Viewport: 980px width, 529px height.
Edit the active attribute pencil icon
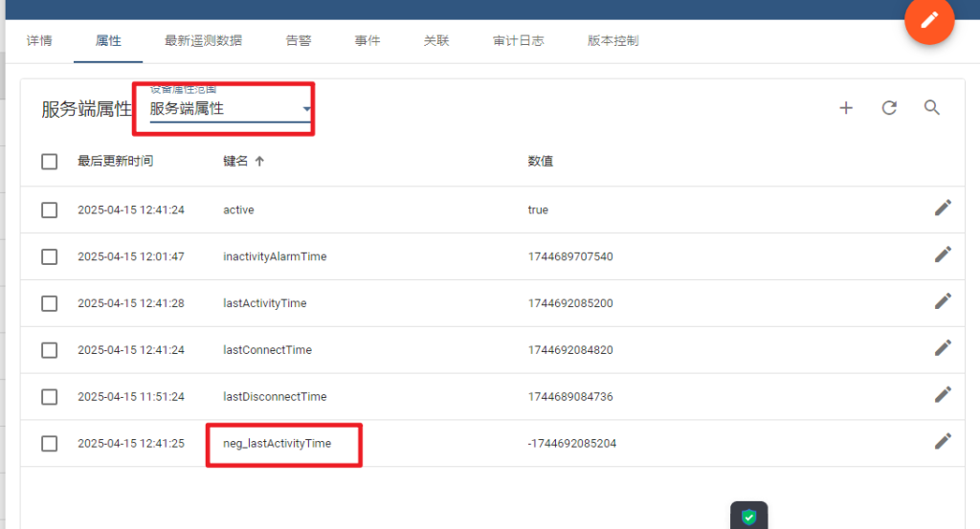tap(943, 208)
